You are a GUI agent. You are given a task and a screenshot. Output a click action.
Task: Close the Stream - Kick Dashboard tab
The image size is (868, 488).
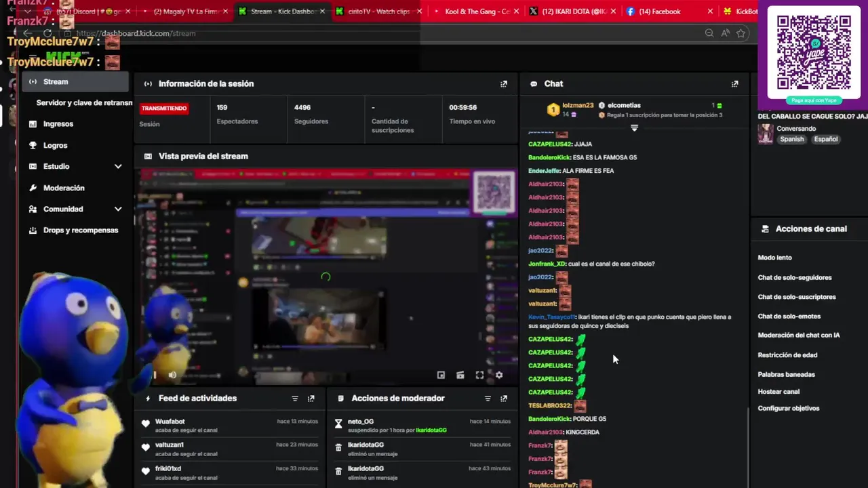(x=321, y=12)
